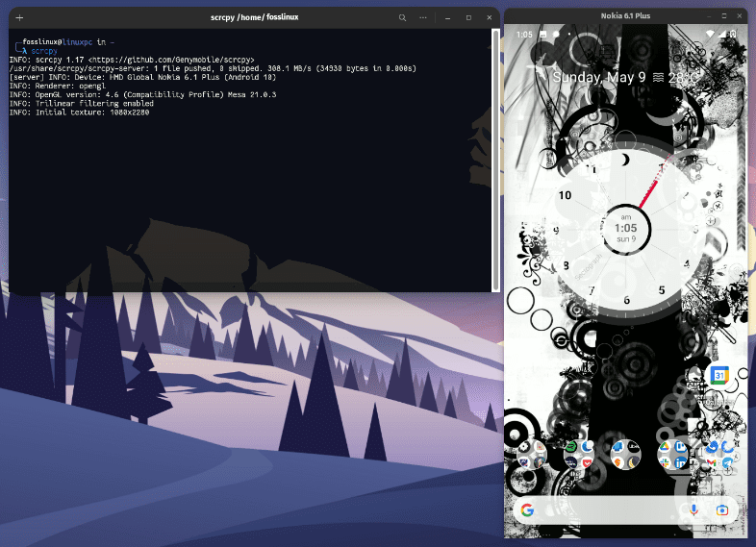
Task: Select the 'OpenGL version: 4.6' line
Action: point(142,95)
